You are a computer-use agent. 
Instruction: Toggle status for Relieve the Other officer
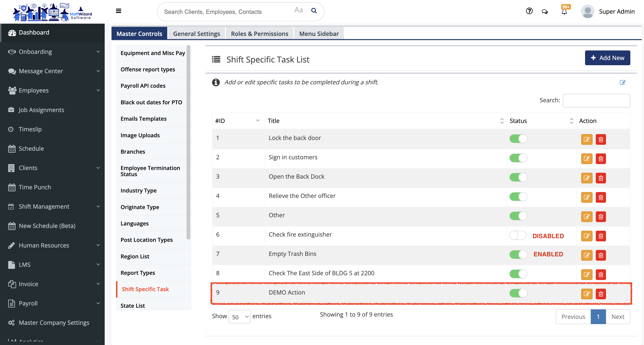coord(518,196)
